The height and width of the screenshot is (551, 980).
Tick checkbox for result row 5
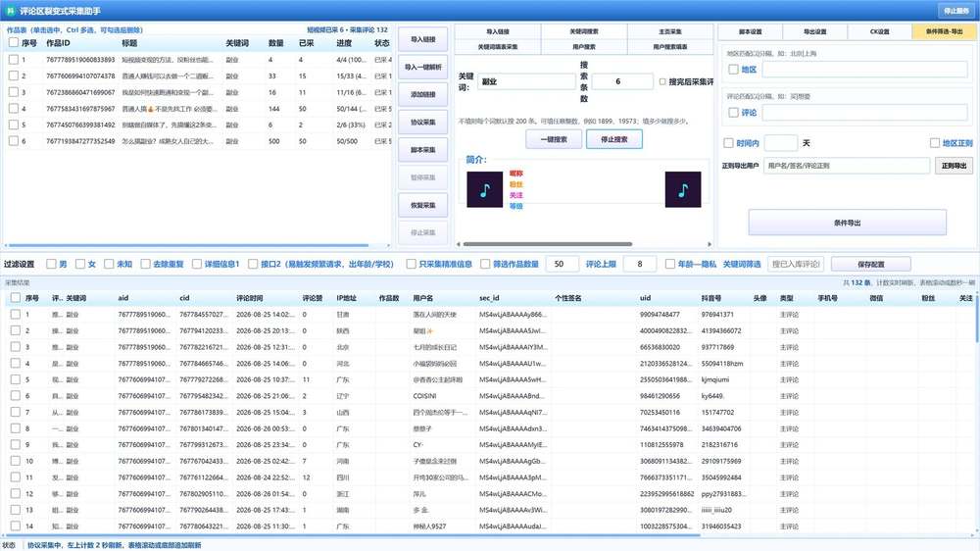point(15,379)
